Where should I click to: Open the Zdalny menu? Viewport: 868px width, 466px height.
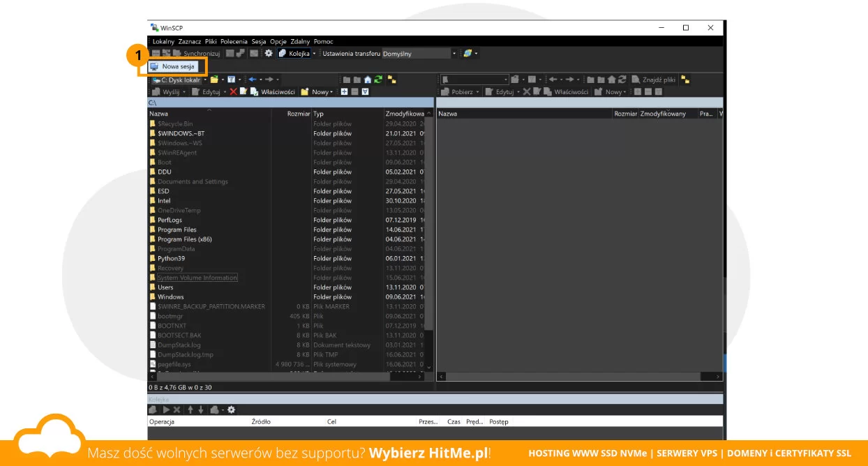coord(300,42)
